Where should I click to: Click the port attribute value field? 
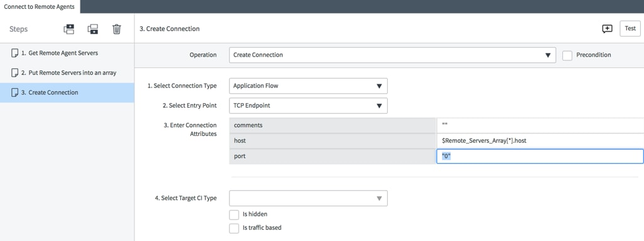(x=540, y=156)
